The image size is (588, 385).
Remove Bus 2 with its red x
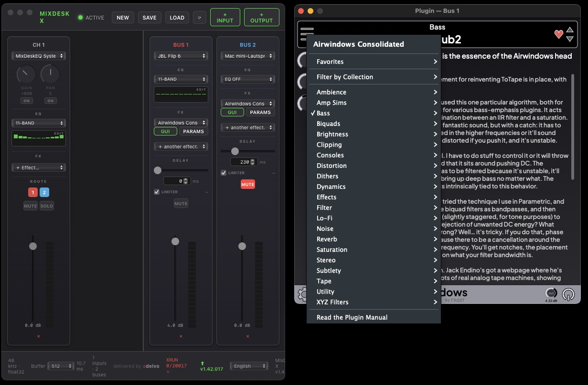pos(248,336)
